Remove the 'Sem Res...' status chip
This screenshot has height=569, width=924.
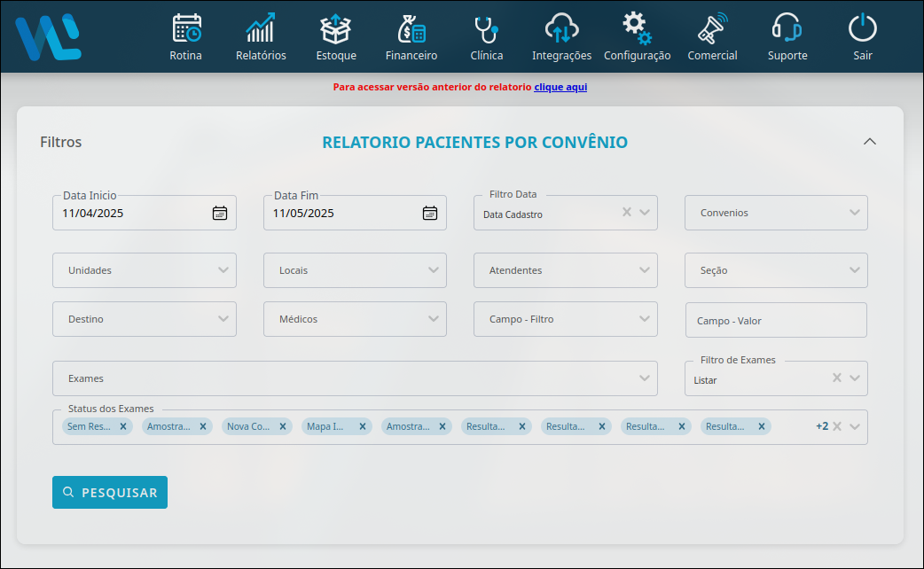pyautogui.click(x=123, y=426)
